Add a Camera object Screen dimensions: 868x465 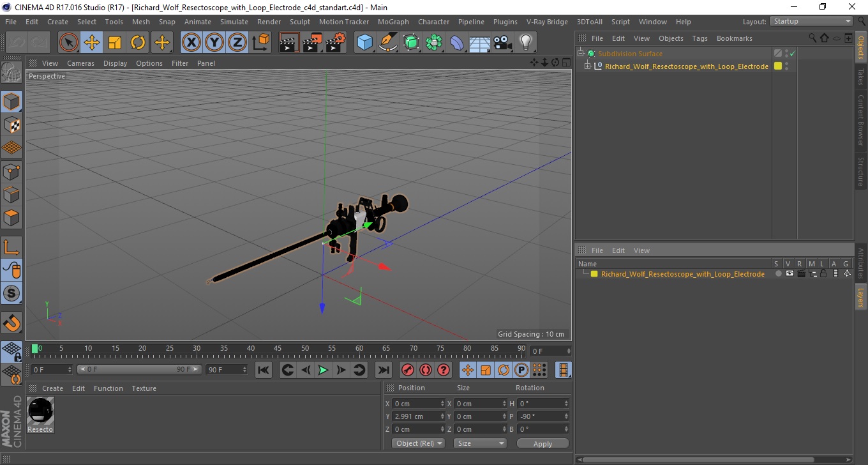coord(503,43)
